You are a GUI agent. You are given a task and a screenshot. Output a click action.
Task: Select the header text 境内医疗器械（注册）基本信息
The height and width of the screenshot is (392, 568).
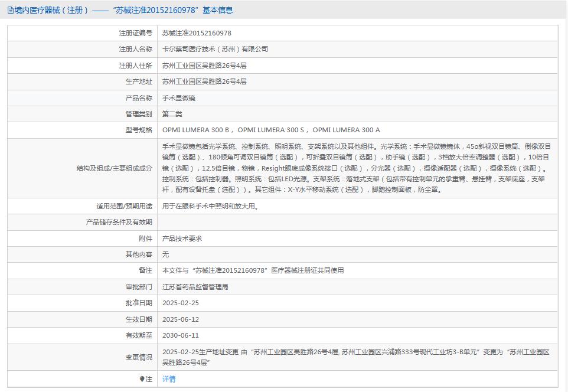point(123,10)
